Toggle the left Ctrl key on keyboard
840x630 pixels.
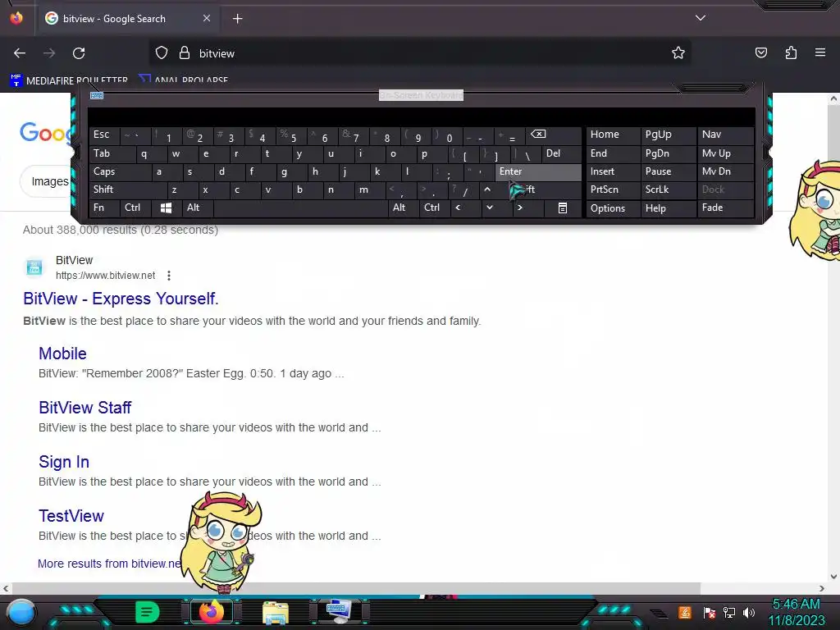point(135,208)
